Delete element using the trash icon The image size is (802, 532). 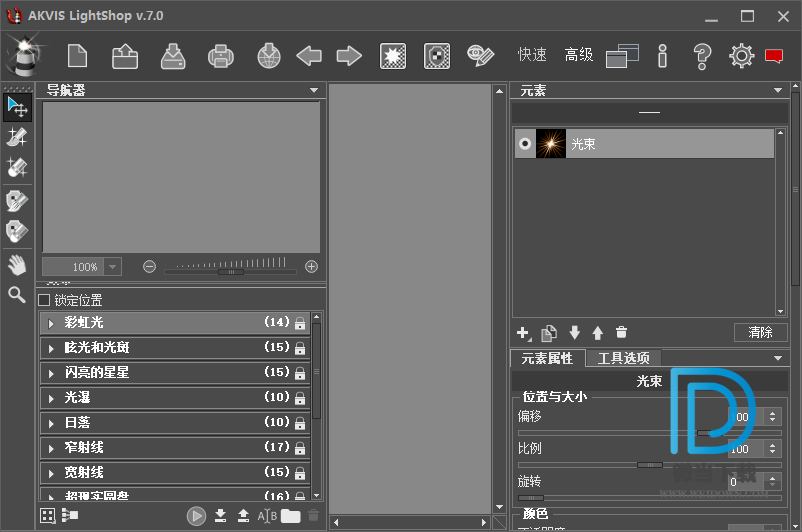[x=621, y=333]
